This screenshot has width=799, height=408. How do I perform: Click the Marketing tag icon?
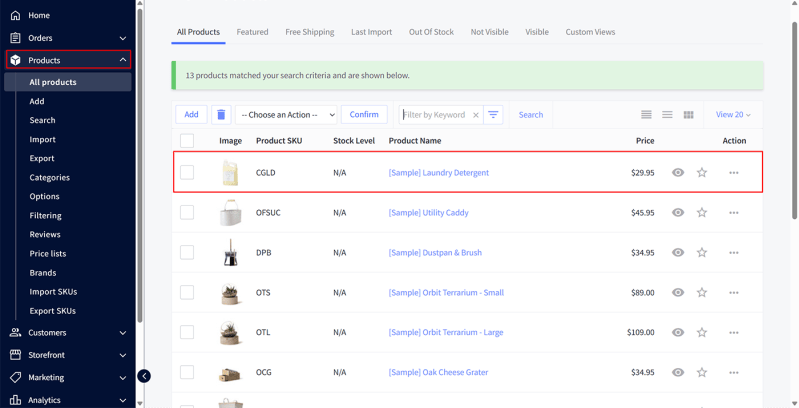(x=16, y=377)
